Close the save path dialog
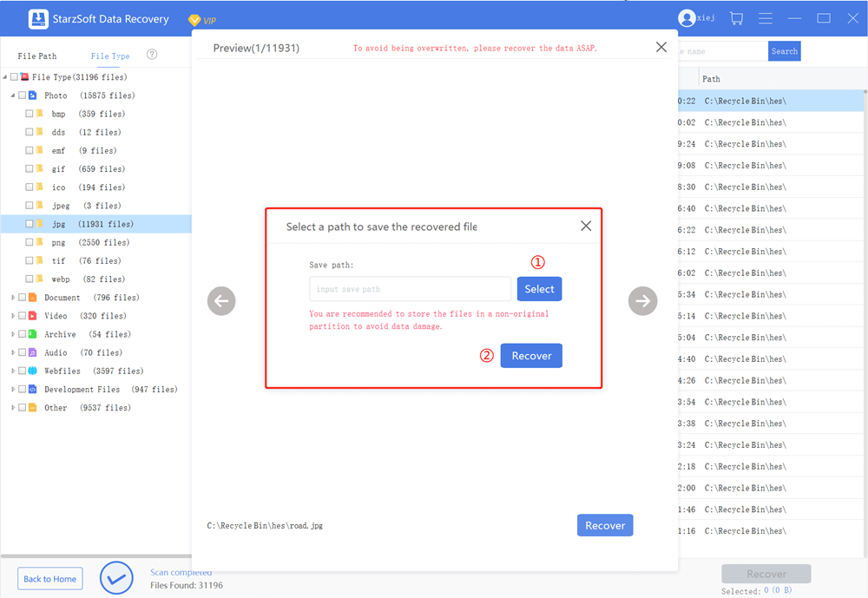The image size is (868, 598). [586, 226]
